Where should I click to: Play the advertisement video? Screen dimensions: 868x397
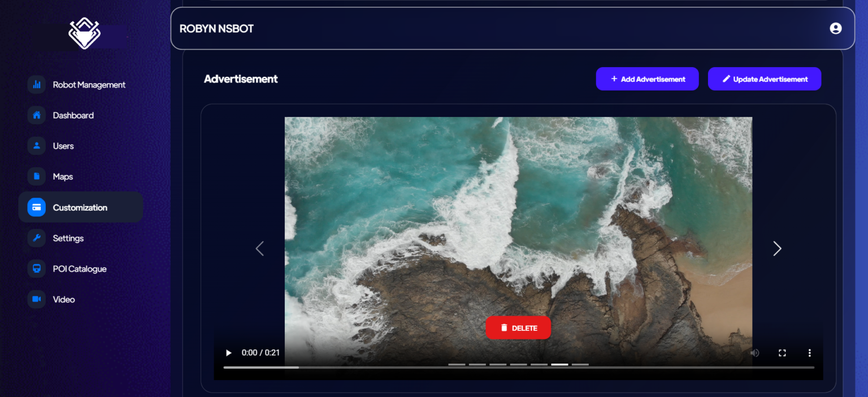pyautogui.click(x=229, y=353)
